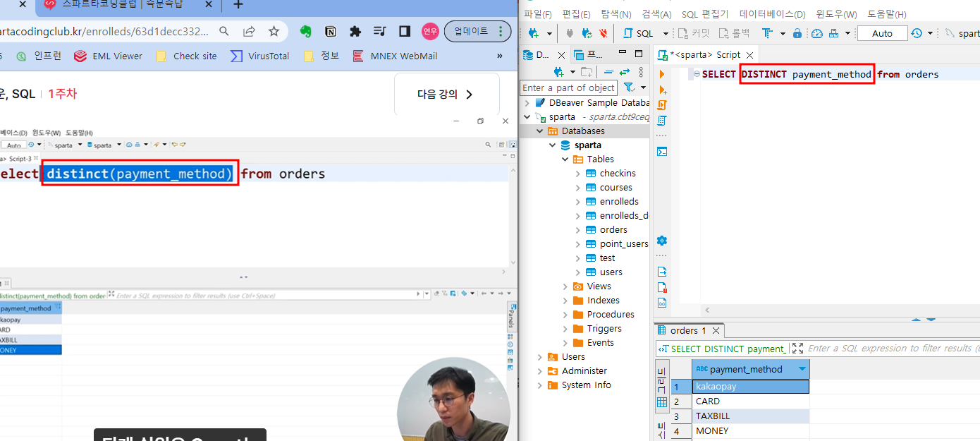Open the SQL console terminal icon
This screenshot has height=441, width=980.
pyautogui.click(x=662, y=152)
